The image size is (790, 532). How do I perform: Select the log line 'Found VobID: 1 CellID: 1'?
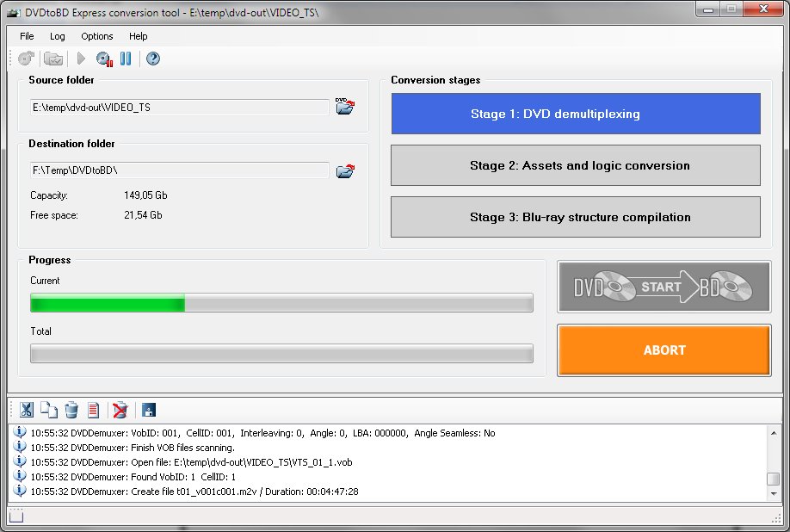click(x=133, y=477)
